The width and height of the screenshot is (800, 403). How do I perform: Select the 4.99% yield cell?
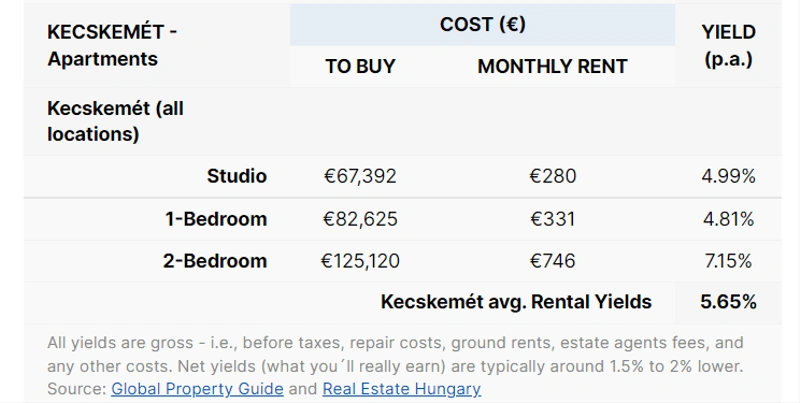click(728, 176)
